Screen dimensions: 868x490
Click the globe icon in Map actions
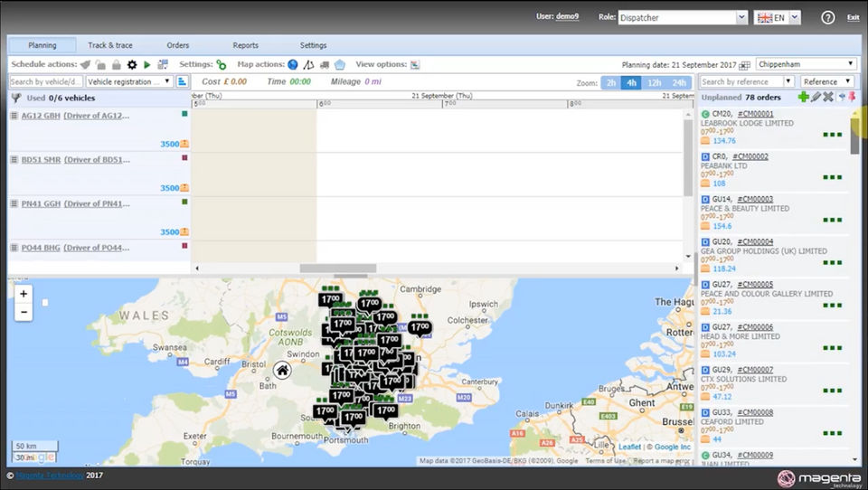click(x=292, y=65)
